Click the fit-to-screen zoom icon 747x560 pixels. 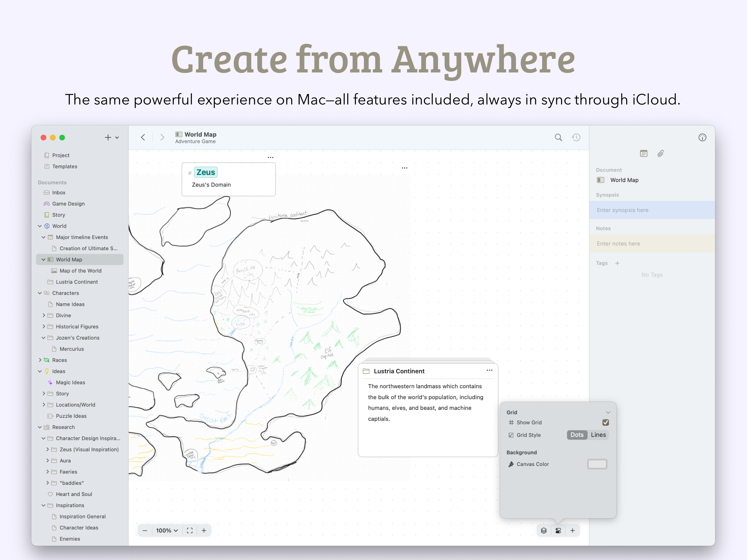coord(190,531)
